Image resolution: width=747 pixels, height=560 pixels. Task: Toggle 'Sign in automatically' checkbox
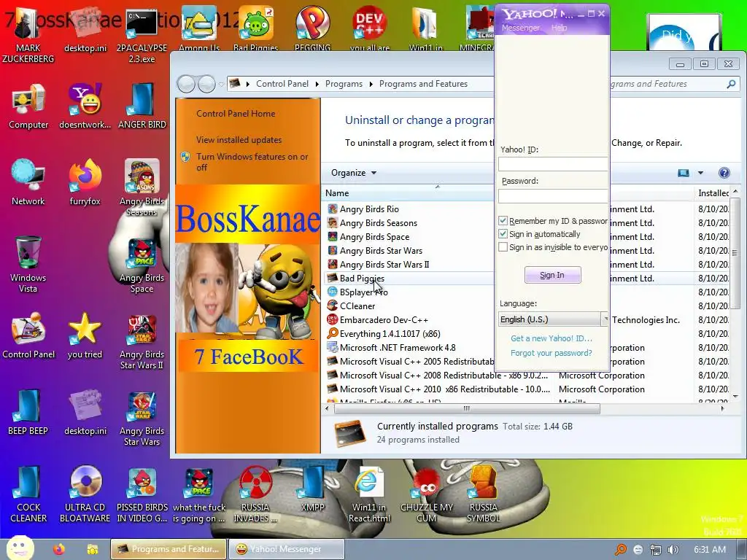(x=503, y=234)
